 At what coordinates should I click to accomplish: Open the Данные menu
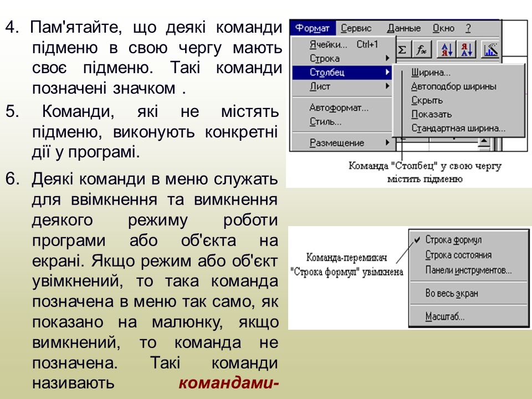point(404,28)
